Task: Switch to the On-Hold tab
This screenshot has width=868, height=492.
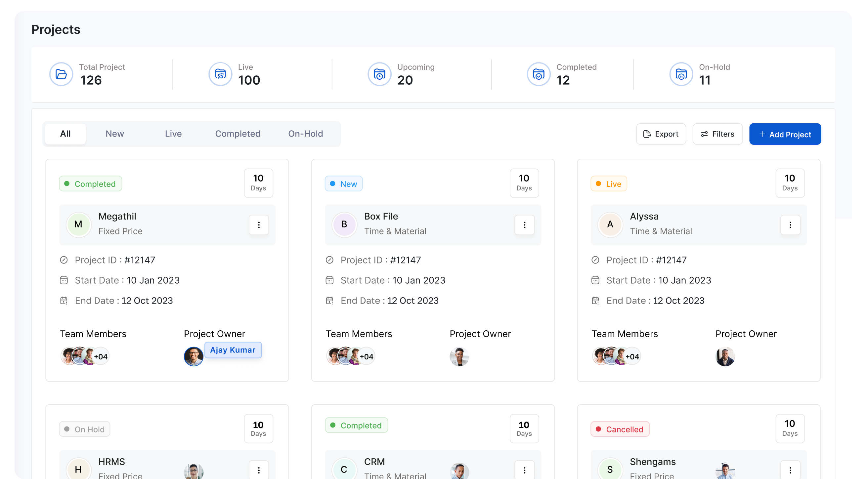Action: point(305,134)
